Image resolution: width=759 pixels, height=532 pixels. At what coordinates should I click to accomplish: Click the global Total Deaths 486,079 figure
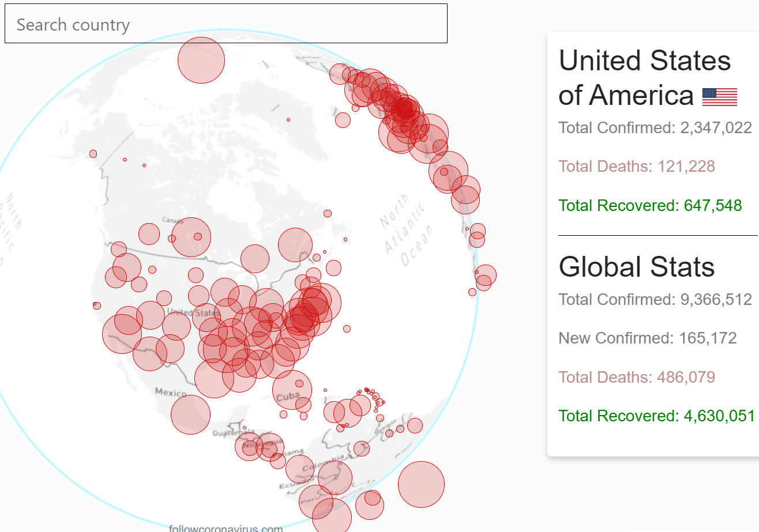point(636,377)
